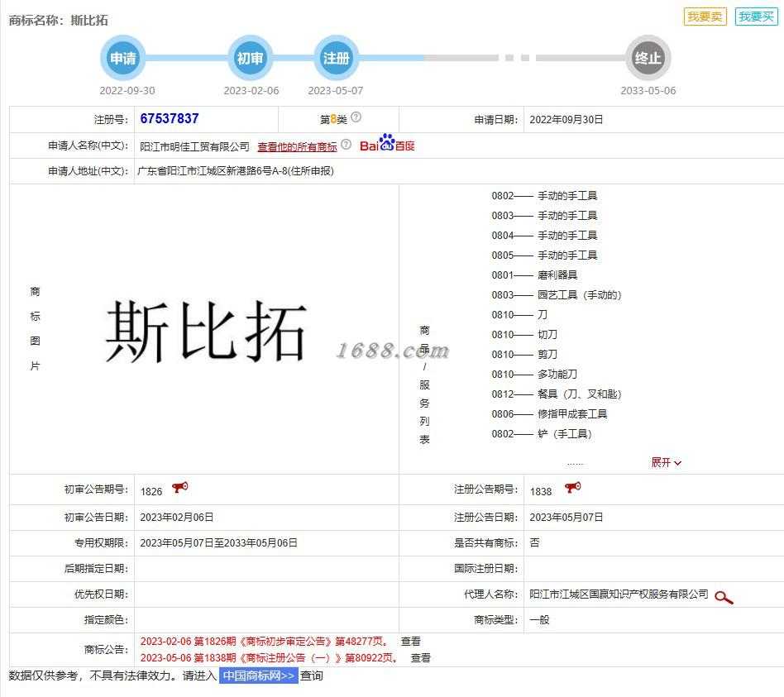Select exclusive period 2023年05月07日至2033年05月06日
Viewport: 784px width, 697px height.
(218, 543)
